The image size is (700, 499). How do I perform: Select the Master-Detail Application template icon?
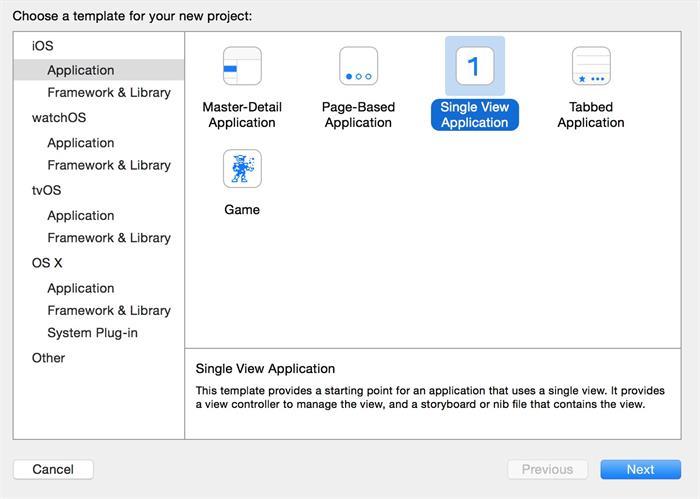pos(242,66)
